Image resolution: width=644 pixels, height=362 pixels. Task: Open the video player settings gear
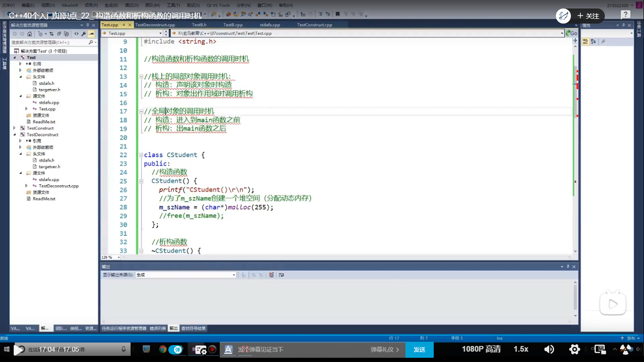574,349
